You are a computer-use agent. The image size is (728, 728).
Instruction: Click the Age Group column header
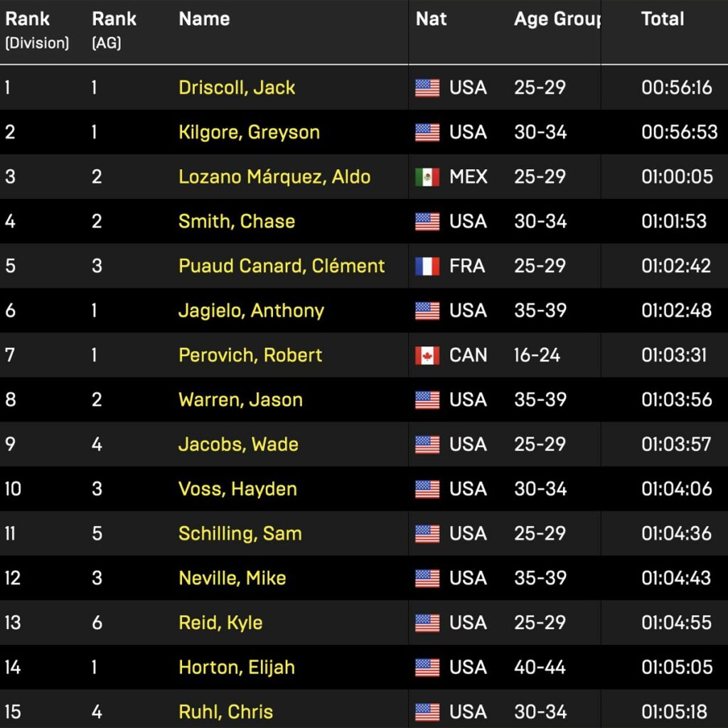tap(557, 19)
